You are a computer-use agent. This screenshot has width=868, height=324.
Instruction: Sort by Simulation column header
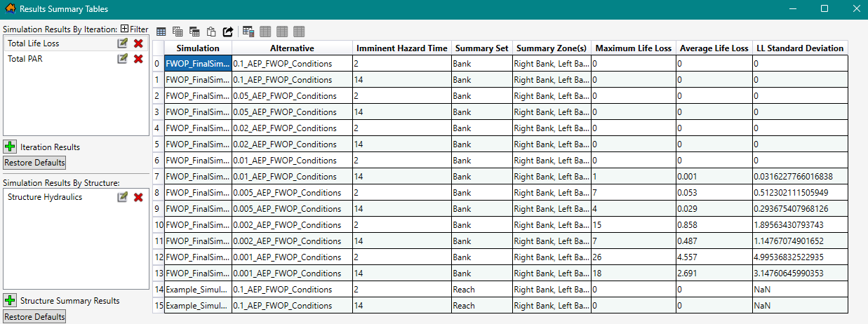click(x=198, y=48)
